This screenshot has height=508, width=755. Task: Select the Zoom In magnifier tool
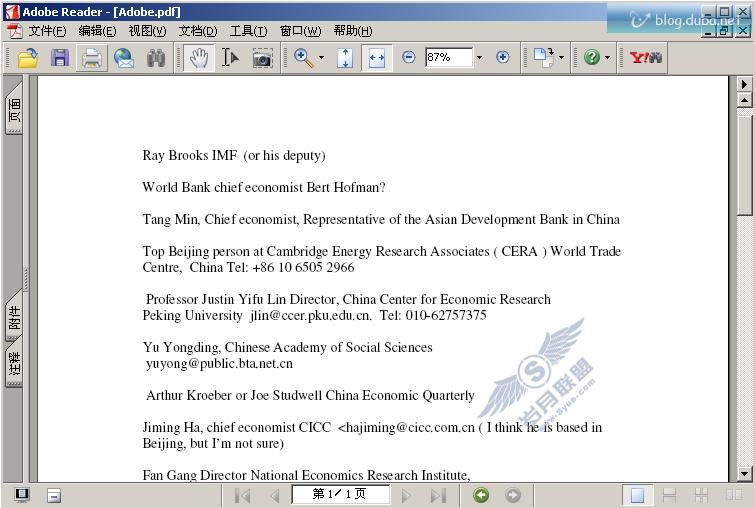click(304, 58)
